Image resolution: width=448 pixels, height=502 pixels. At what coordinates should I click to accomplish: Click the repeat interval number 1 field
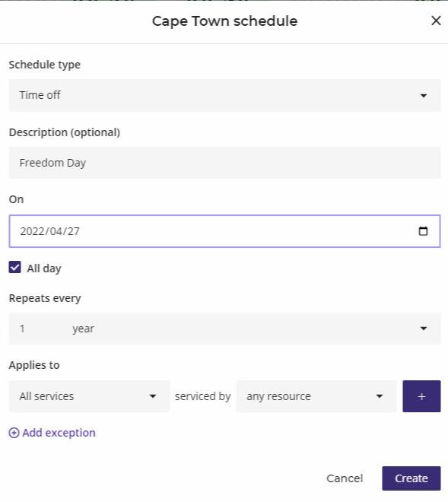coord(35,329)
